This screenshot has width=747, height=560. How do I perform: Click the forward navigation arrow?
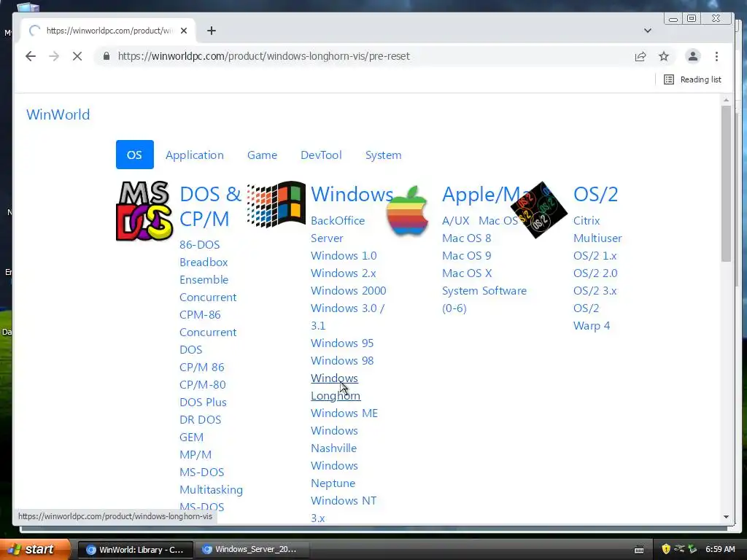[x=54, y=56]
